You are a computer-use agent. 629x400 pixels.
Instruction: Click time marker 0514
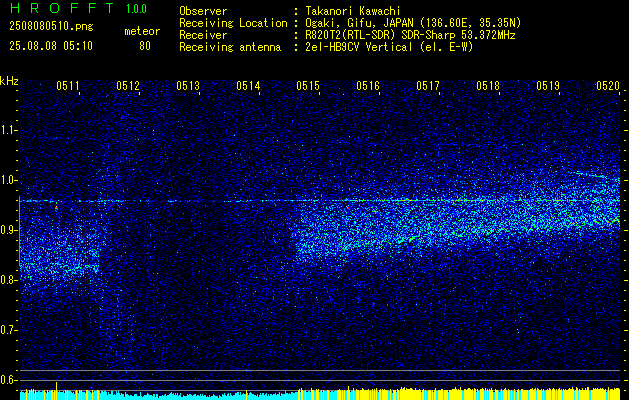click(x=248, y=85)
